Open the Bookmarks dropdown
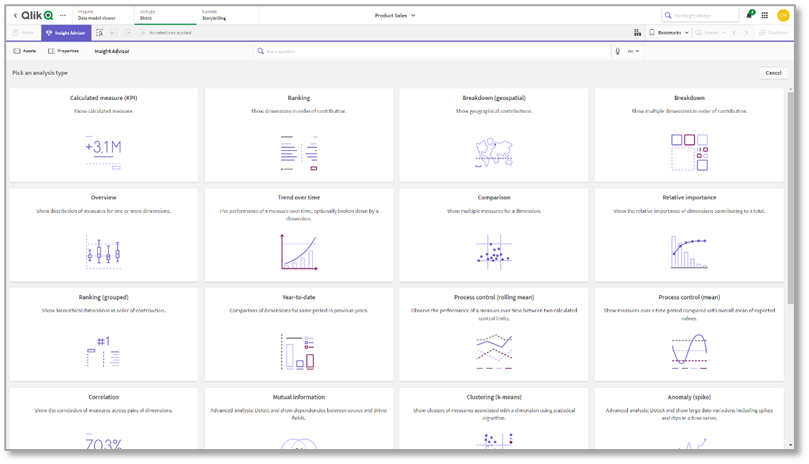This screenshot has width=809, height=464. pyautogui.click(x=669, y=33)
